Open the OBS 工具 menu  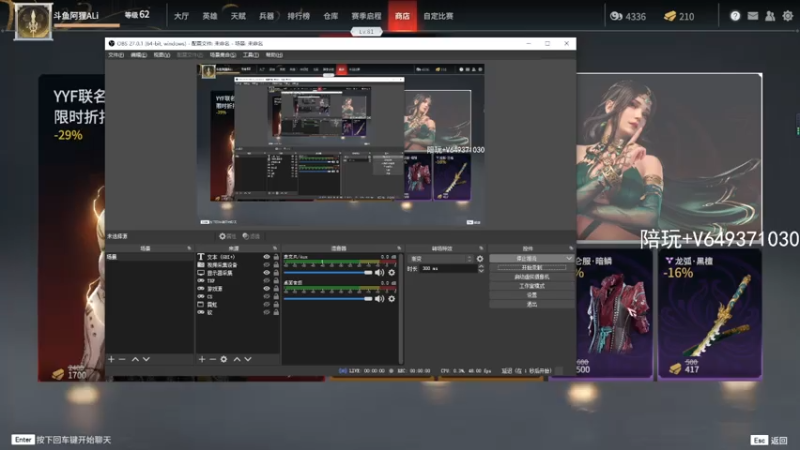pos(251,55)
